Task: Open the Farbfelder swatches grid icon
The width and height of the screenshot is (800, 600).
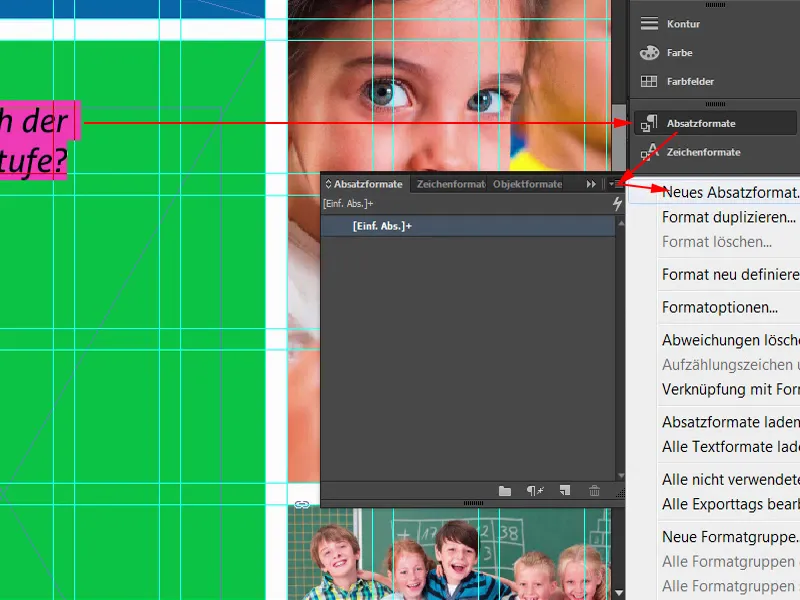Action: (x=649, y=81)
